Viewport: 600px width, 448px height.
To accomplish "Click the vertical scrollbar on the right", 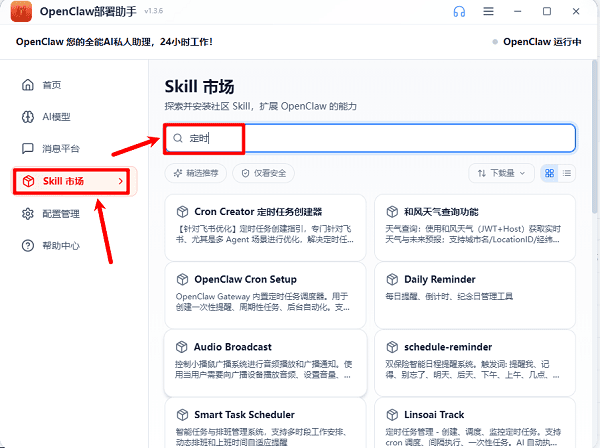I will click(594, 137).
